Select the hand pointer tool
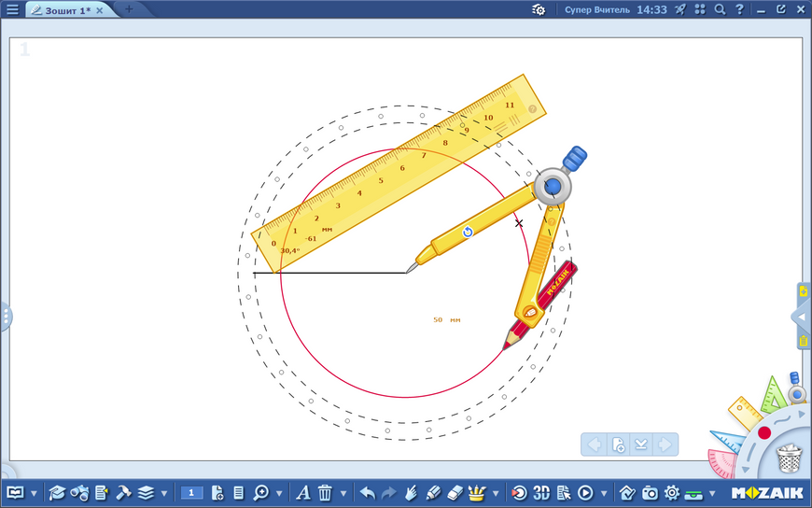The image size is (812, 508). [412, 492]
